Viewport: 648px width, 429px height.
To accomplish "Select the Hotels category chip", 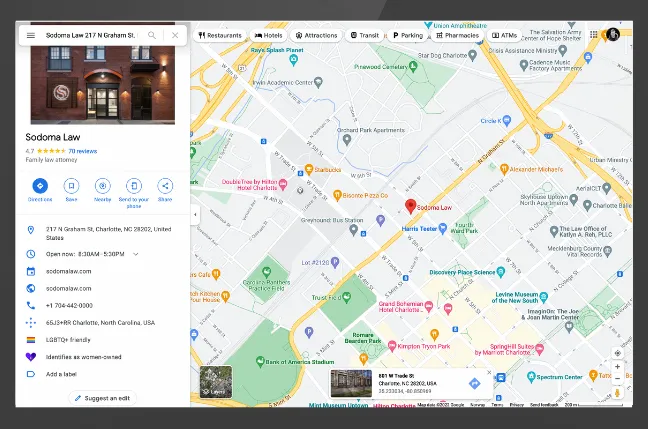I will tap(270, 35).
